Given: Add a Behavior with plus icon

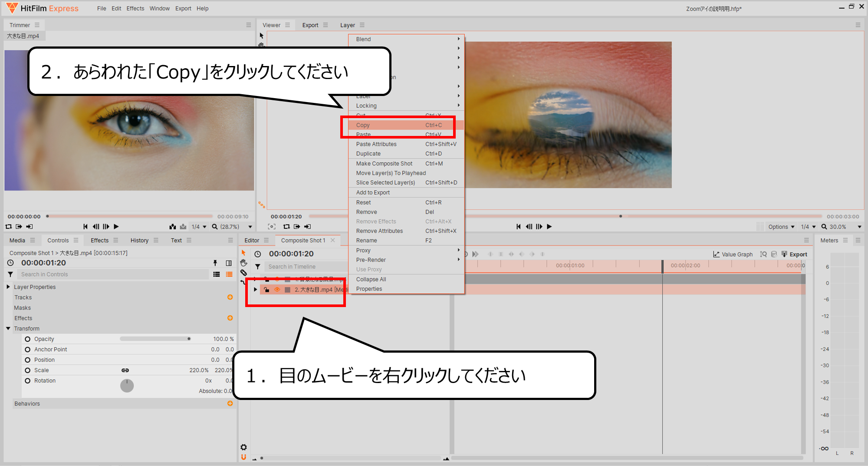Looking at the screenshot, I should coord(230,403).
